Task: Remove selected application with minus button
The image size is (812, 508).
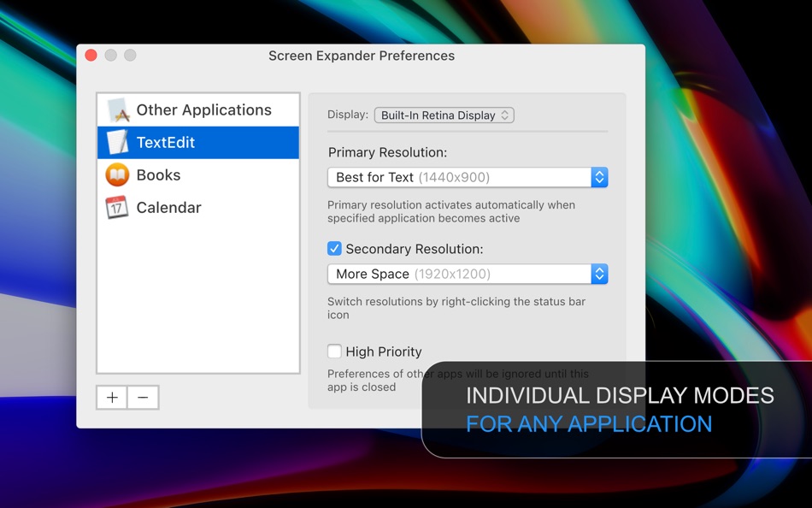Action: (x=143, y=398)
